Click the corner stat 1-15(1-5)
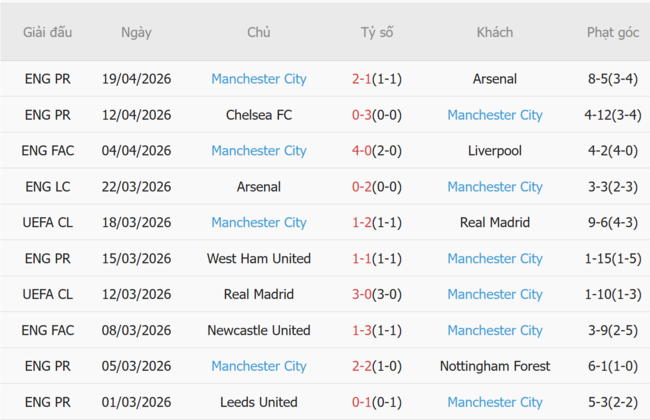Viewport: 650px width, 420px height. coord(613,259)
